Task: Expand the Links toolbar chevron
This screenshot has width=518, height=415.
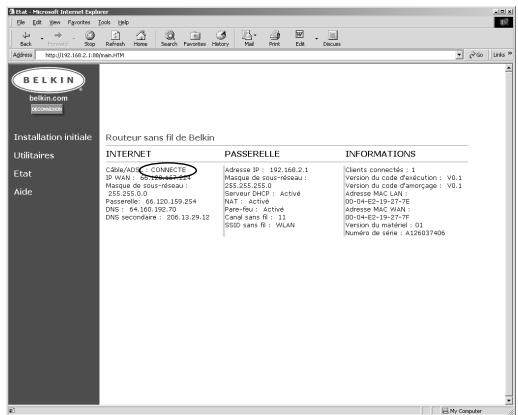Action: click(x=510, y=54)
